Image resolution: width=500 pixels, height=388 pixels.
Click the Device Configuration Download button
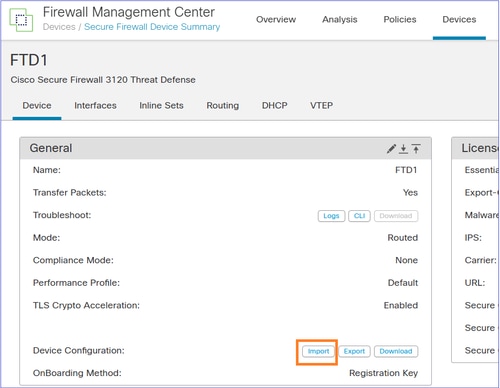tap(396, 351)
